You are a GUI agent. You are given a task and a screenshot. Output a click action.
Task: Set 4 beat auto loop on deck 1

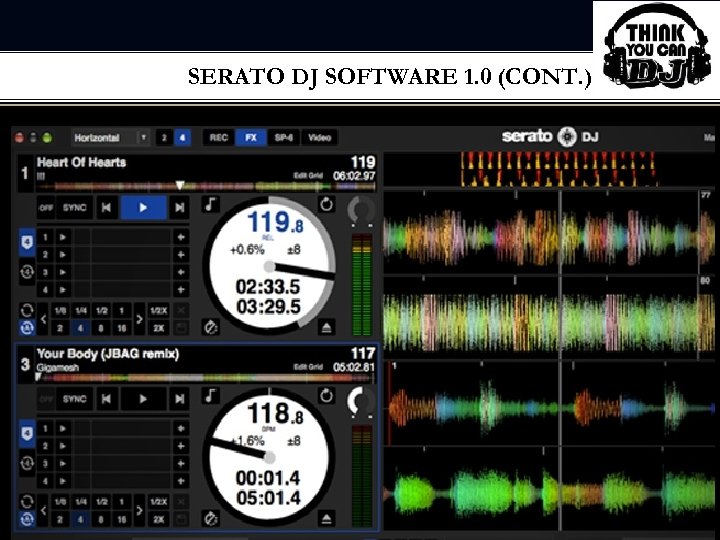[80, 328]
